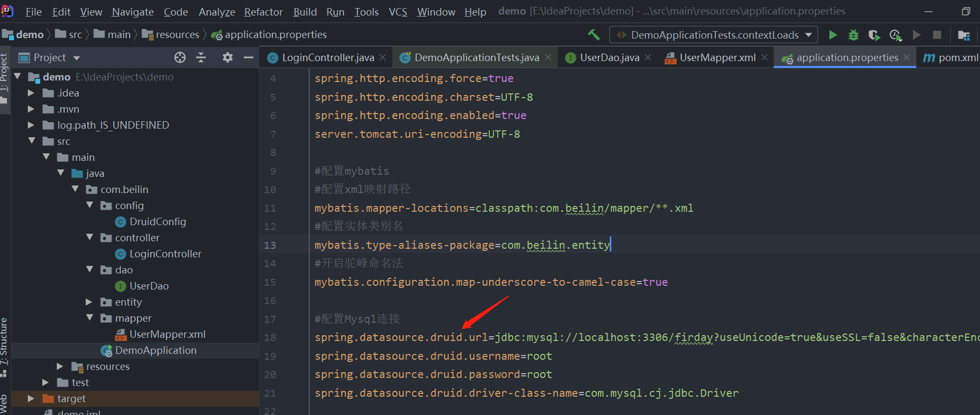Close the UserDao.java tab
The image size is (980, 415).
(648, 57)
